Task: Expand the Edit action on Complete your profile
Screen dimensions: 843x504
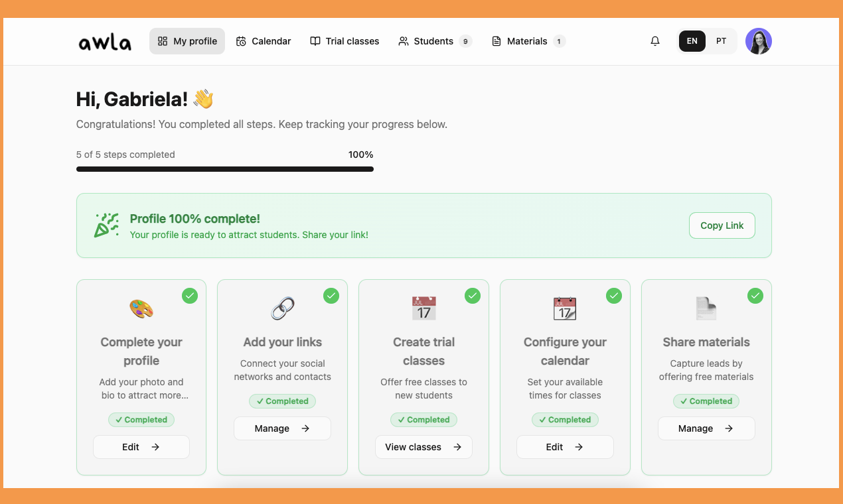Action: [141, 446]
